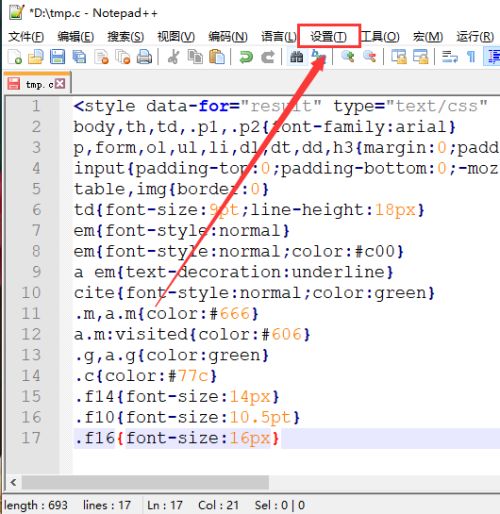The image size is (500, 514).
Task: Open the 宏(M) menu
Action: (x=428, y=37)
